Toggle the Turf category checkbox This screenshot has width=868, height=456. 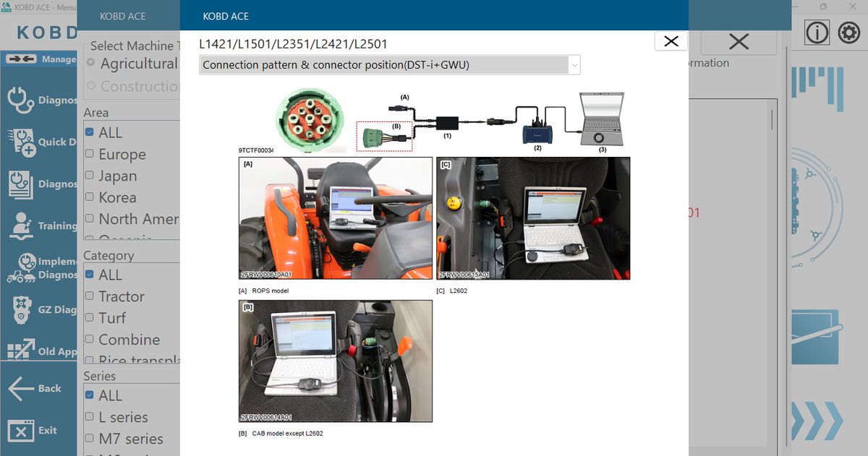(x=90, y=317)
